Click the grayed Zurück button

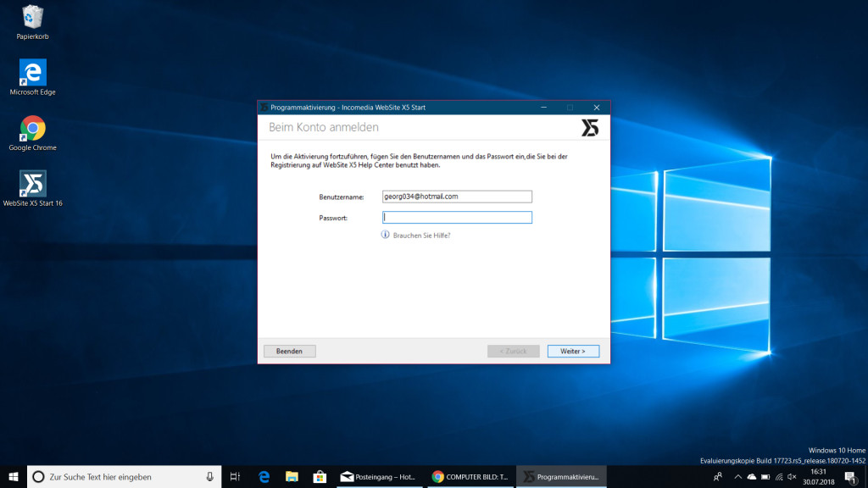tap(513, 352)
